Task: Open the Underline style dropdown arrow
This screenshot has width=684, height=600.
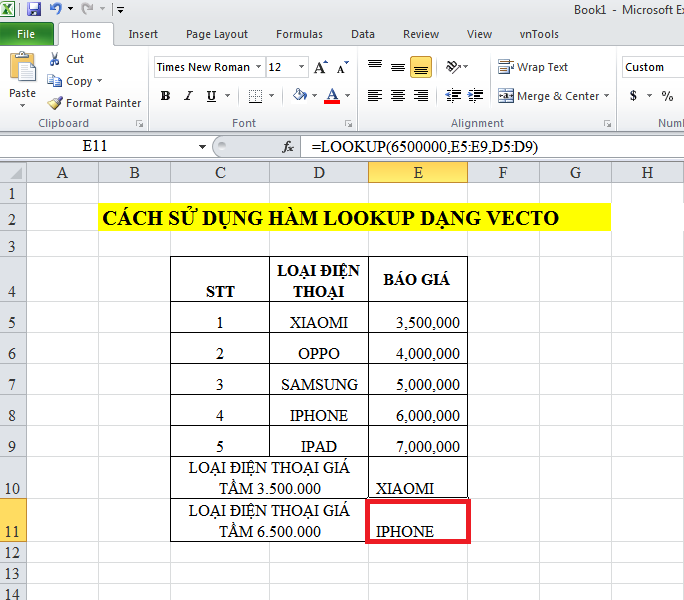Action: click(x=227, y=96)
